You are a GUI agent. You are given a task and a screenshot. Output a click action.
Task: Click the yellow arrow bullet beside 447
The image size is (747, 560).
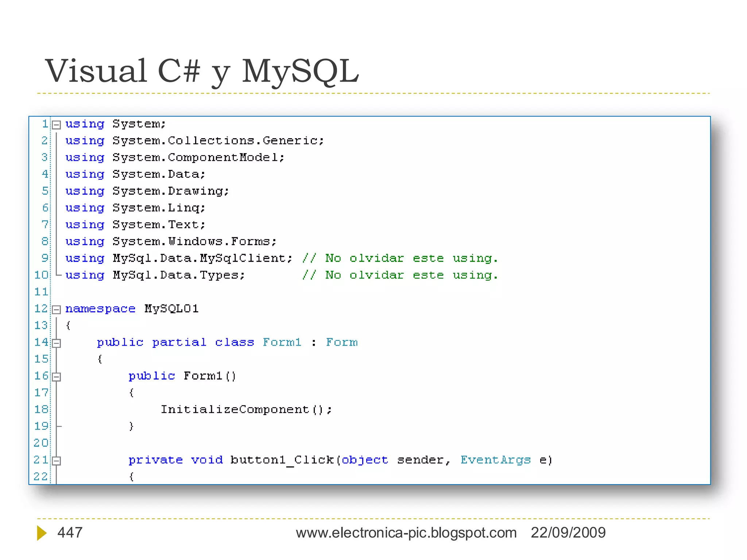(x=42, y=533)
